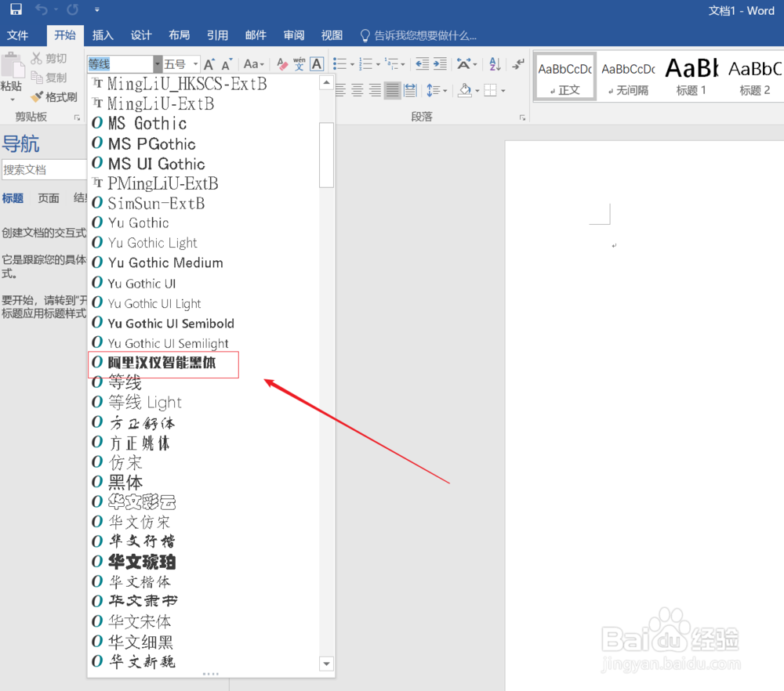Open the line spacing dropdown
Viewport: 784px width, 691px height.
click(x=437, y=90)
